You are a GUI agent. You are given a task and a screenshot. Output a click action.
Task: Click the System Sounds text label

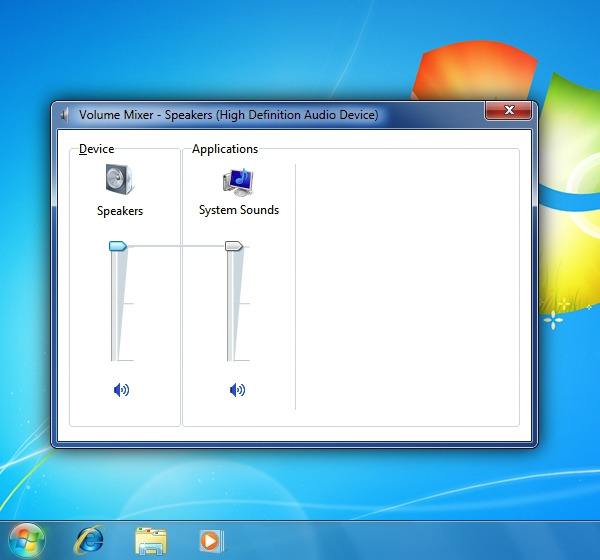coord(239,210)
